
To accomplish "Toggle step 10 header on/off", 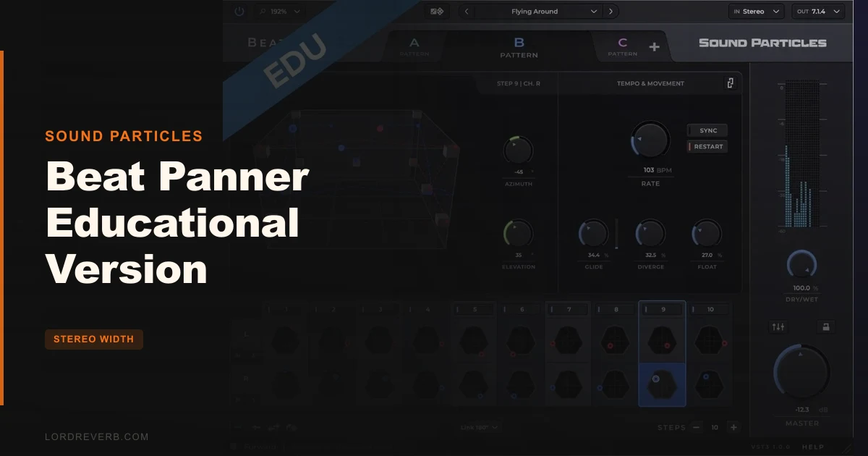I will click(x=710, y=309).
